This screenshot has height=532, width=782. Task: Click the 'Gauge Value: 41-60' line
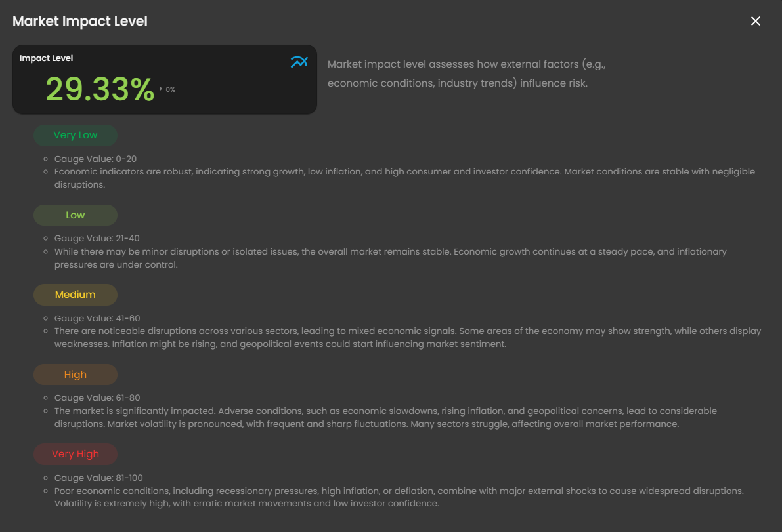tap(97, 318)
